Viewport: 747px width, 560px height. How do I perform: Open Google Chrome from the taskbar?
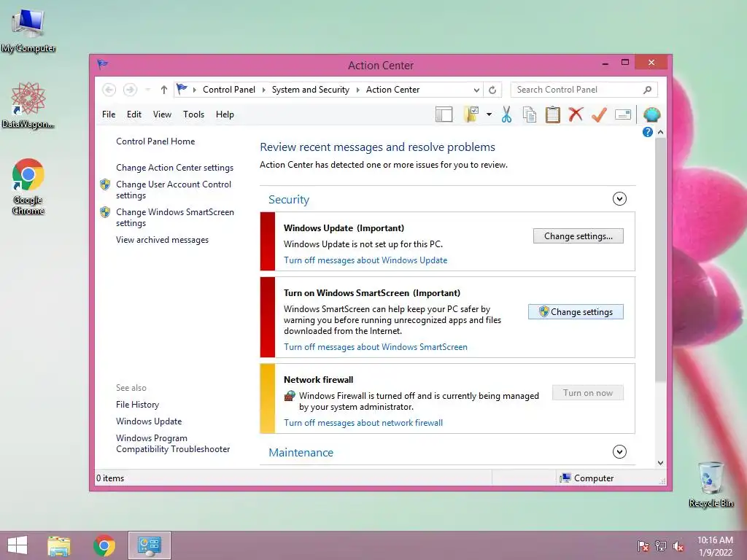(104, 545)
